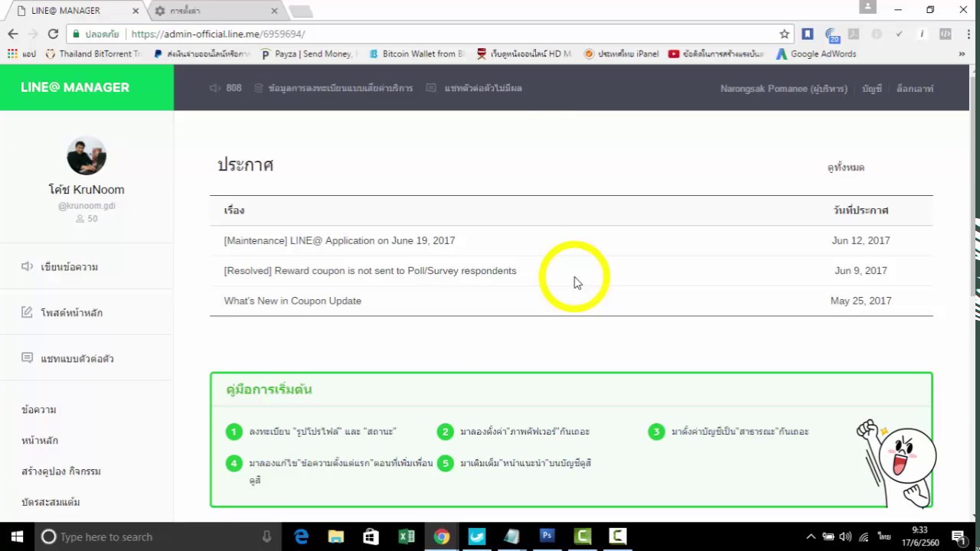This screenshot has height=551, width=980.
Task: Click the secure padlock site info
Action: point(76,34)
